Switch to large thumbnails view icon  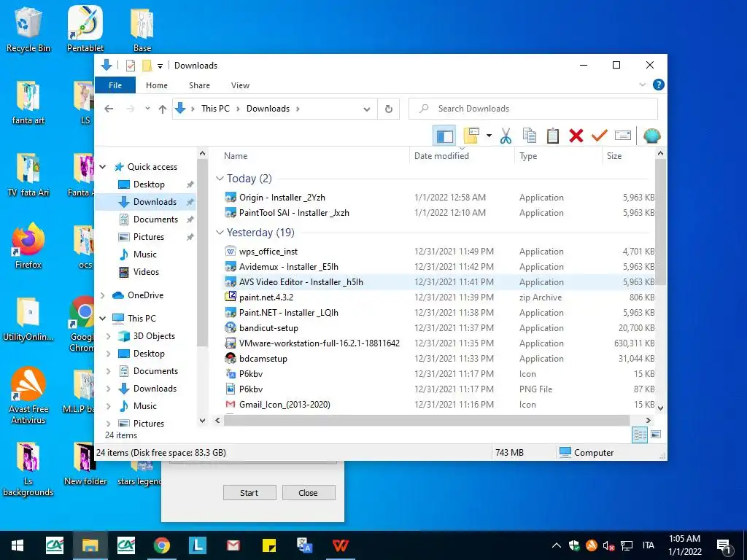[656, 435]
